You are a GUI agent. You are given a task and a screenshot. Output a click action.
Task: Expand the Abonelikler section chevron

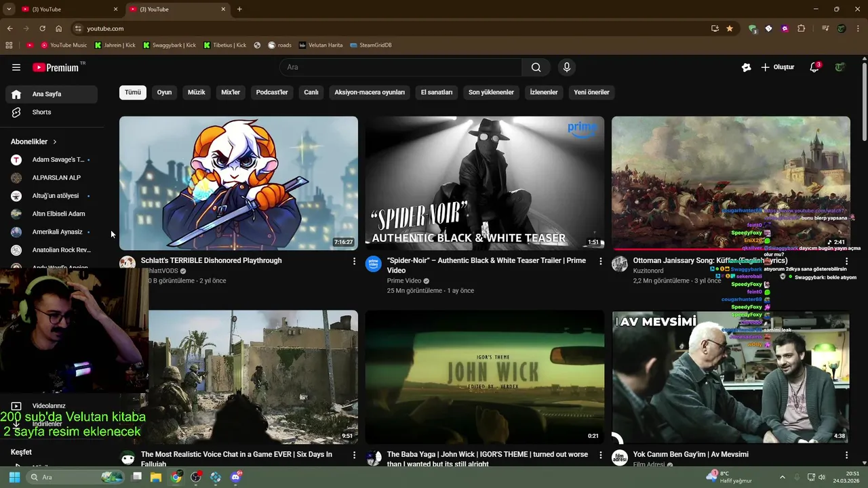54,142
